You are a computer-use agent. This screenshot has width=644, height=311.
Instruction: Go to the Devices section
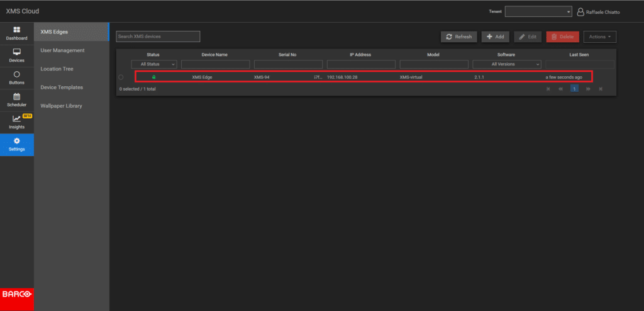pos(17,56)
